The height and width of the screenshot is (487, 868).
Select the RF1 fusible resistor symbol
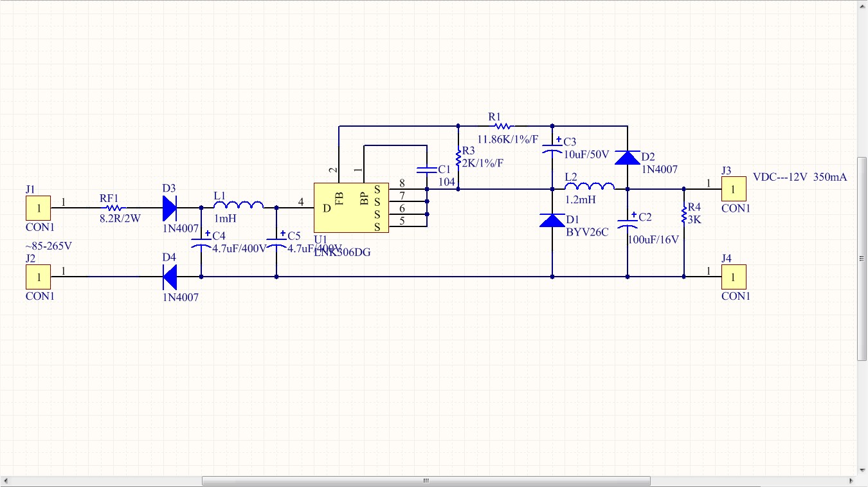click(x=114, y=208)
